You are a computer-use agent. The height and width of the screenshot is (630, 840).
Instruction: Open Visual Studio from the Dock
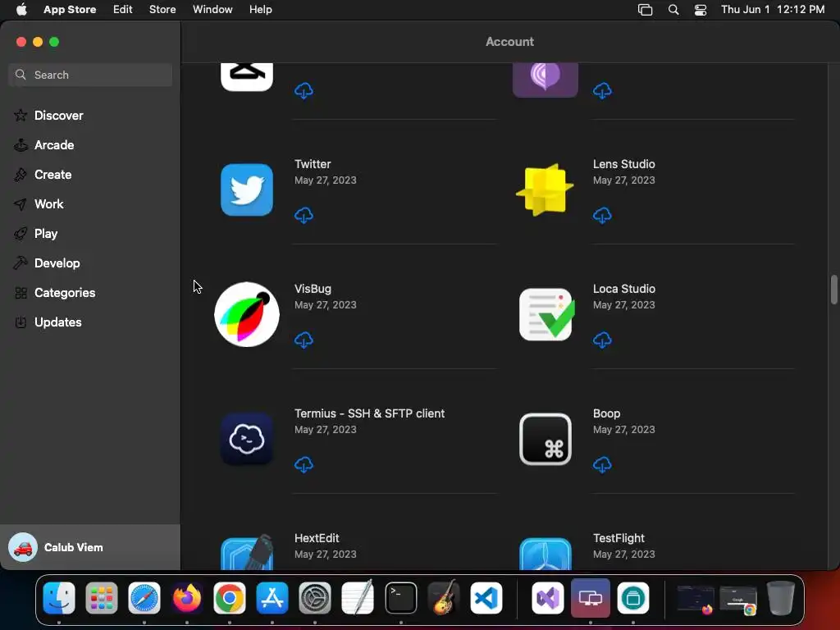[547, 598]
